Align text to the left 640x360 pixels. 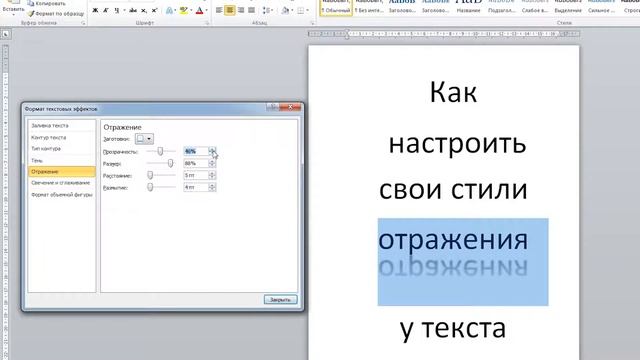coord(219,10)
